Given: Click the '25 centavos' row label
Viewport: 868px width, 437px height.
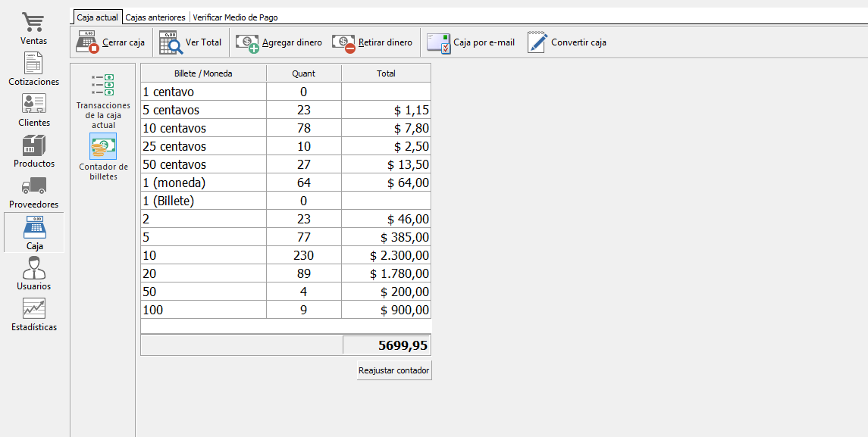Looking at the screenshot, I should [174, 147].
